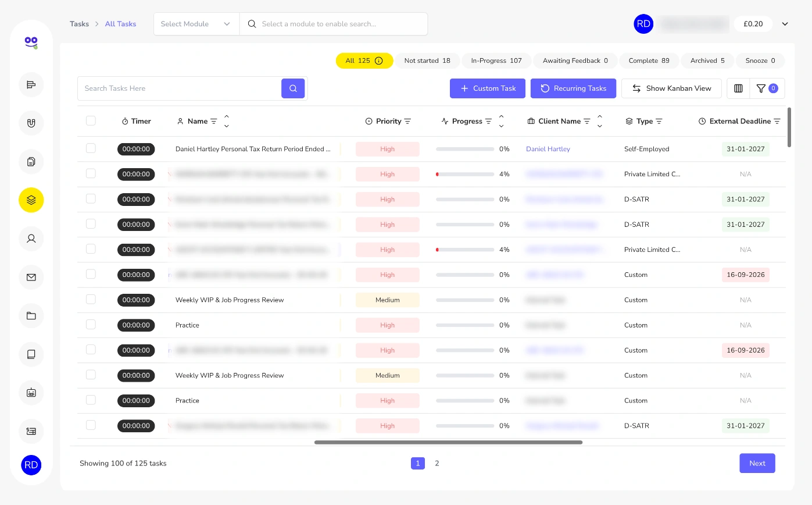Image resolution: width=812 pixels, height=505 pixels.
Task: Click the info icon in All tab
Action: tap(379, 61)
